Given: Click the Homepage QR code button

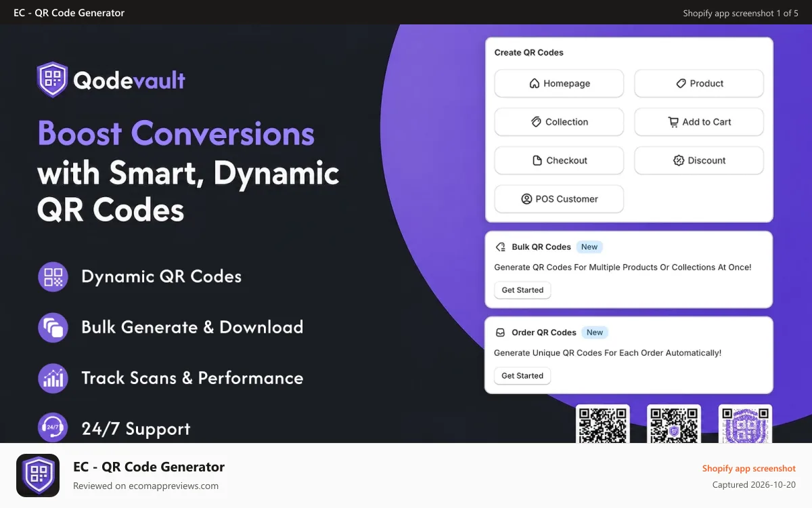Looking at the screenshot, I should tap(559, 83).
